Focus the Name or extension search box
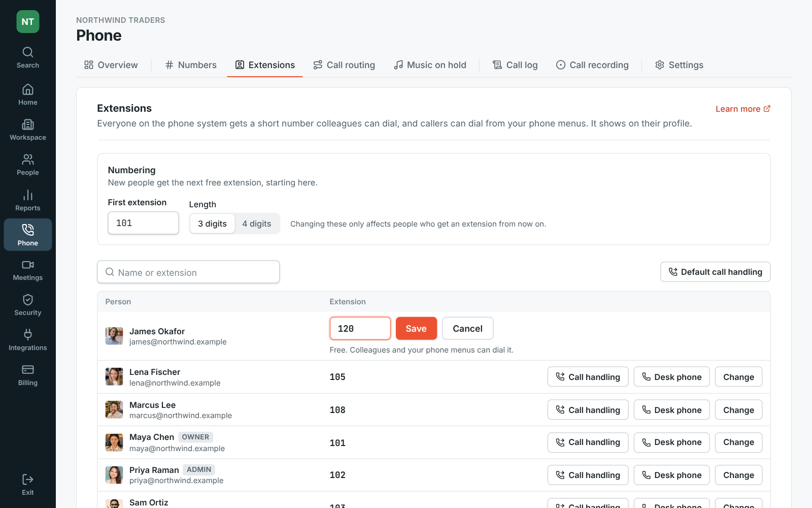This screenshot has height=508, width=812. [x=188, y=272]
